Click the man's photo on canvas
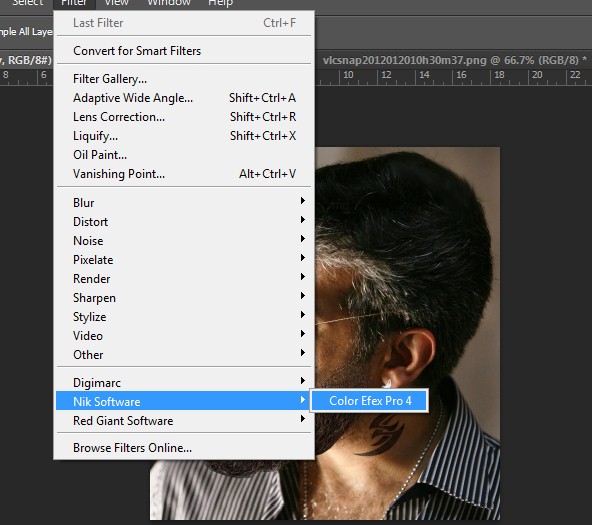The width and height of the screenshot is (592, 525). coord(408,332)
